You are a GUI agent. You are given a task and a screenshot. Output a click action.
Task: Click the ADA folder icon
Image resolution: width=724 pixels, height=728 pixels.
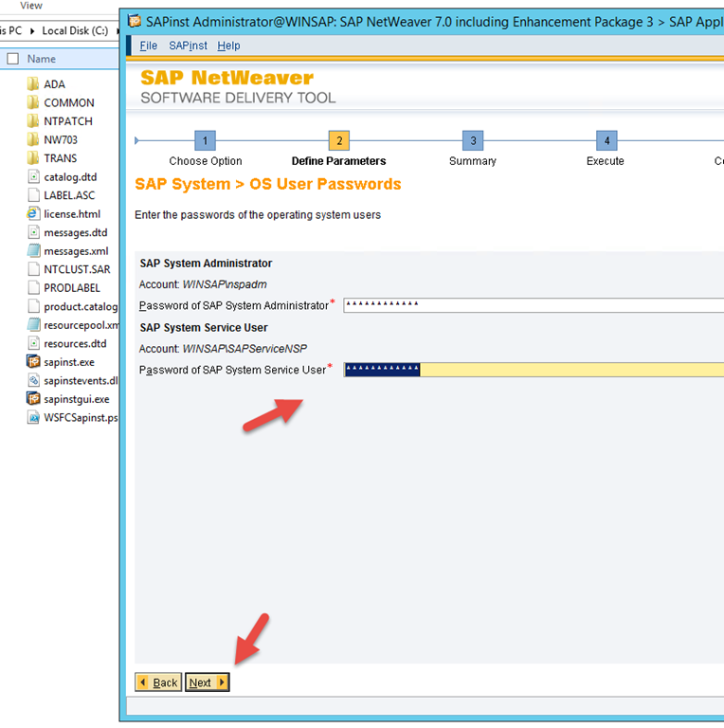pos(34,84)
